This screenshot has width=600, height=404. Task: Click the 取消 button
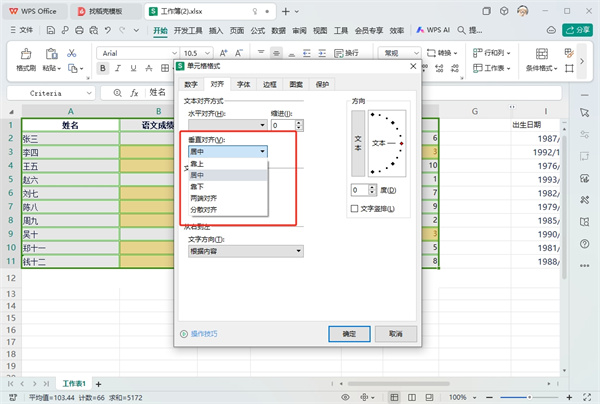click(396, 333)
